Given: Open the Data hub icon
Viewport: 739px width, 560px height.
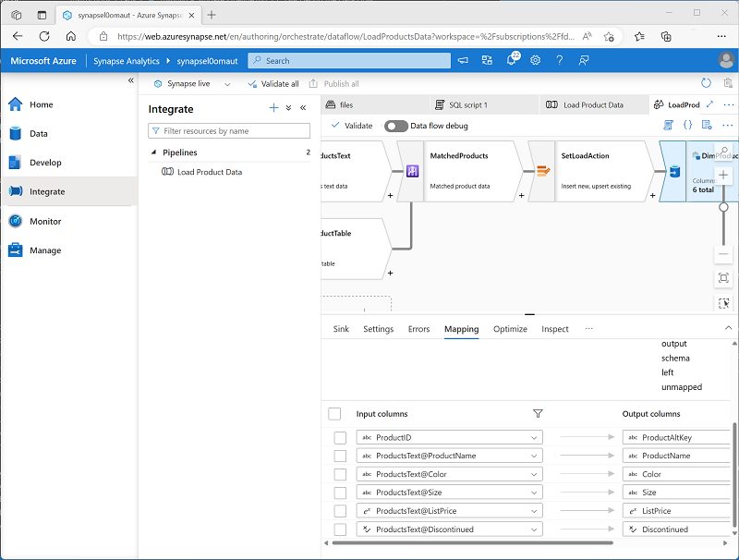Looking at the screenshot, I should [x=16, y=133].
